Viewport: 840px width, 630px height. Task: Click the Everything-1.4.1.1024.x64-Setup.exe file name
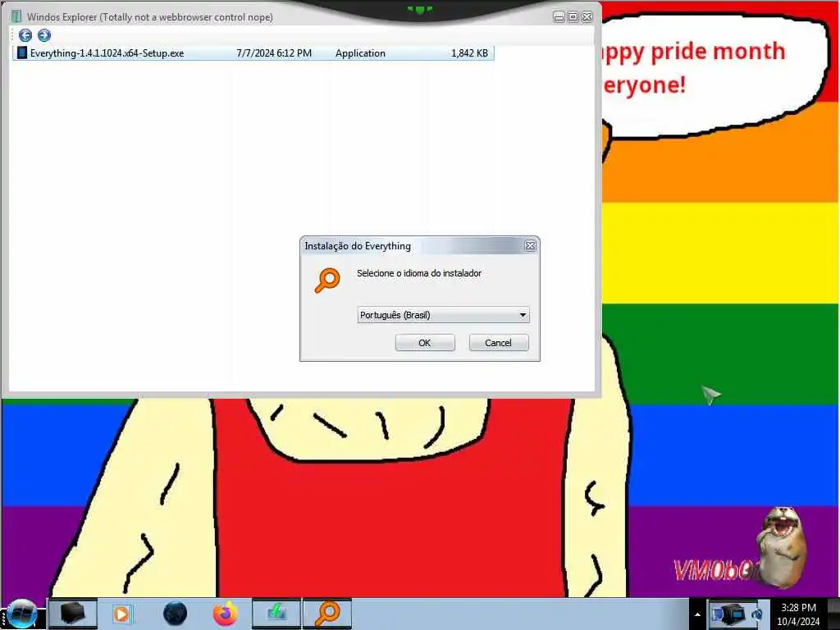[107, 53]
